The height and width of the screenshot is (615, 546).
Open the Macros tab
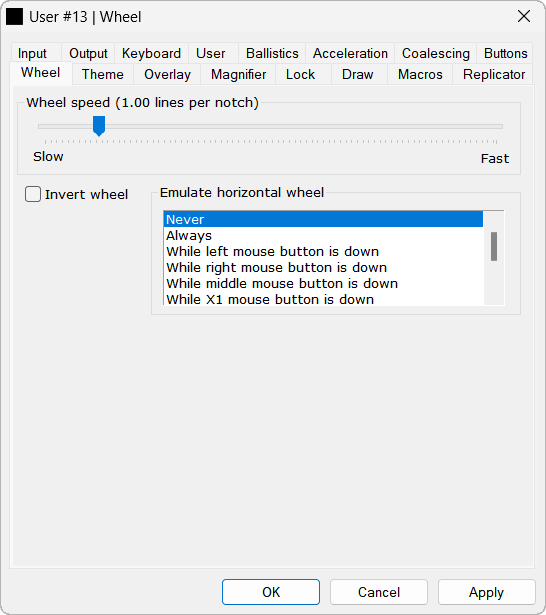pos(420,74)
